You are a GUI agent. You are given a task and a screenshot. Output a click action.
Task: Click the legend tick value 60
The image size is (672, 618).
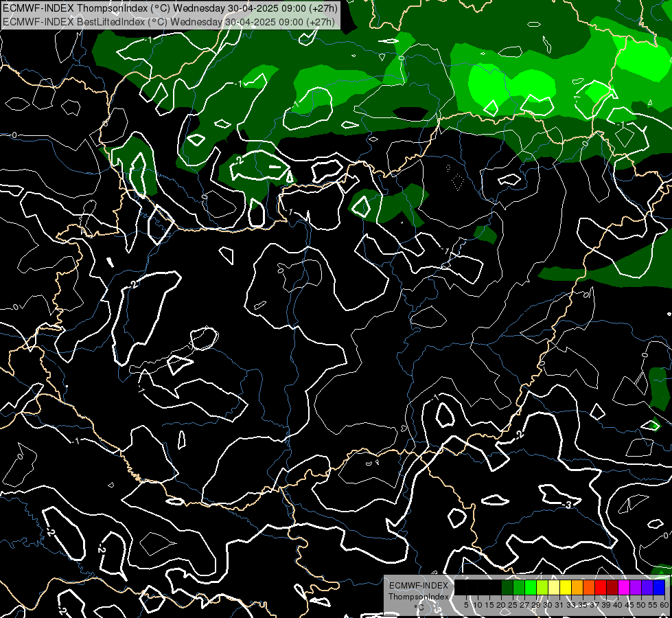click(x=664, y=605)
